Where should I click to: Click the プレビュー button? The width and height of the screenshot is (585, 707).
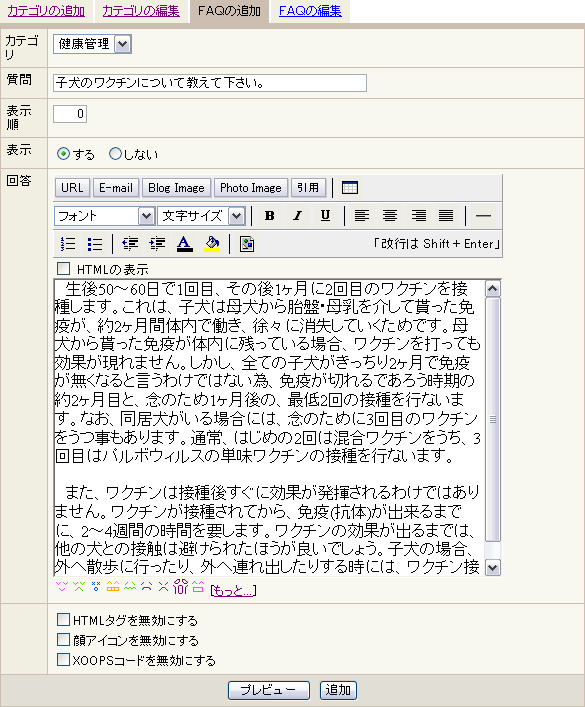[268, 690]
